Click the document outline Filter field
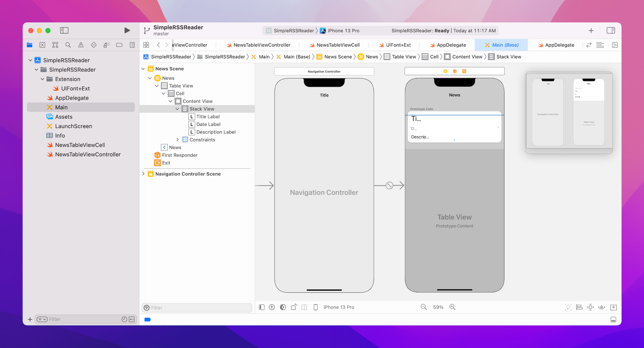 click(197, 308)
